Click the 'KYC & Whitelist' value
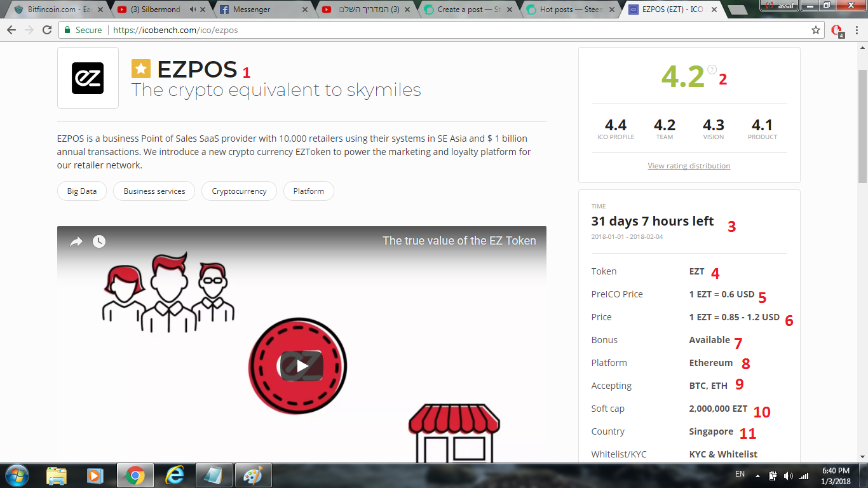868x488 pixels. pyautogui.click(x=723, y=454)
